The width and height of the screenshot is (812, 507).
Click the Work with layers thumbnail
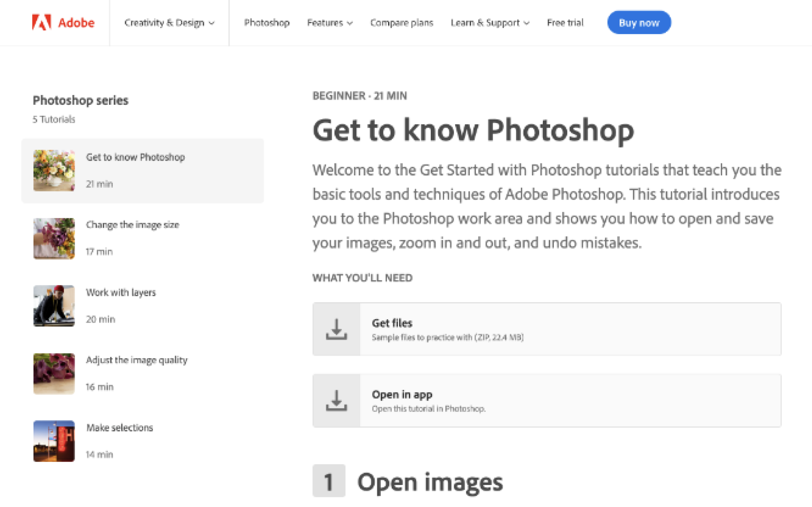54,306
